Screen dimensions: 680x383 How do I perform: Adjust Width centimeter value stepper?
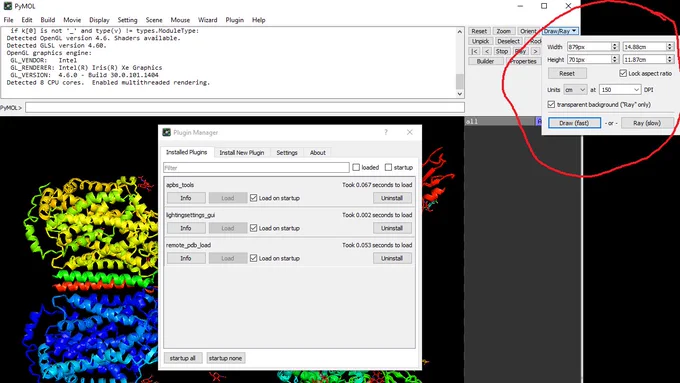pyautogui.click(x=670, y=46)
